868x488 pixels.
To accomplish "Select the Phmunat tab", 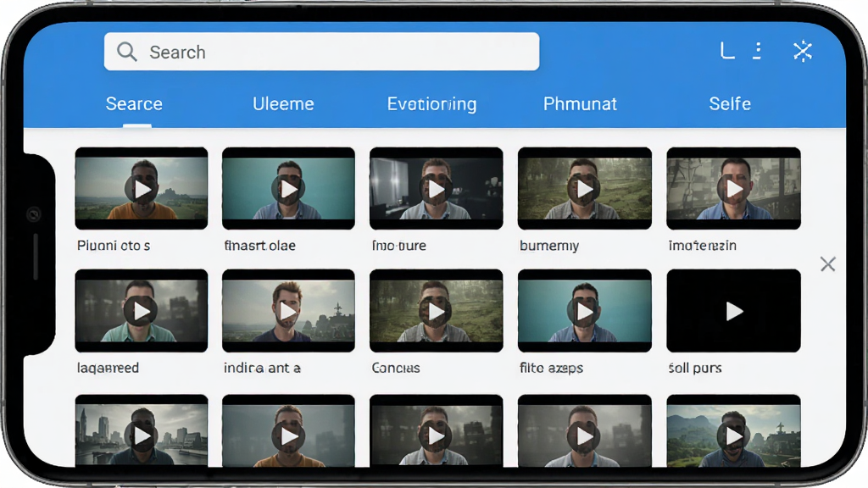I will tap(580, 103).
